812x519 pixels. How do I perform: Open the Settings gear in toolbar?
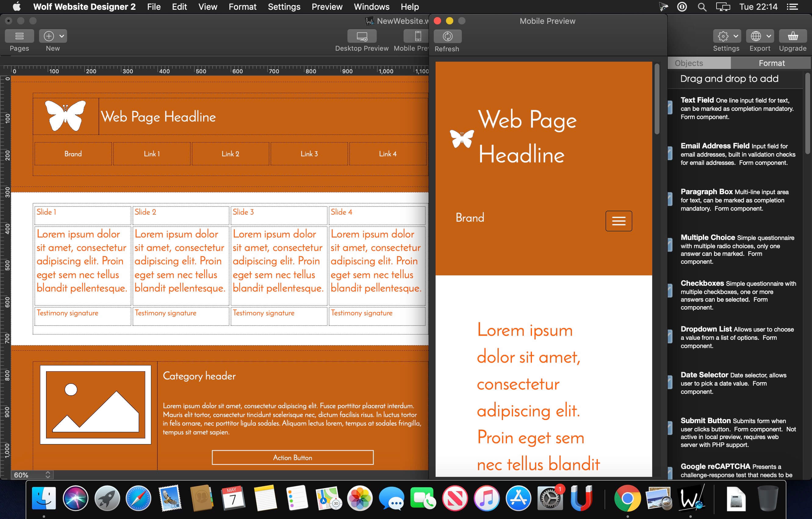pyautogui.click(x=723, y=36)
